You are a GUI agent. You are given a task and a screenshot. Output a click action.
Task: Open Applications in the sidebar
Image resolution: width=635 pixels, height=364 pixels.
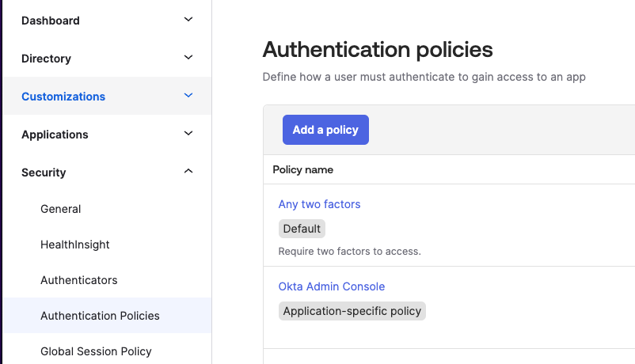[x=55, y=135]
